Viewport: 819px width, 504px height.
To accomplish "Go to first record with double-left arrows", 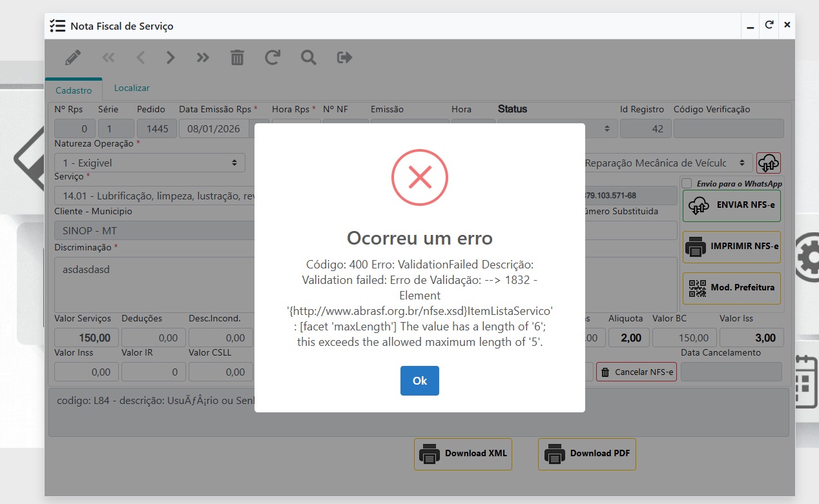I will click(108, 57).
